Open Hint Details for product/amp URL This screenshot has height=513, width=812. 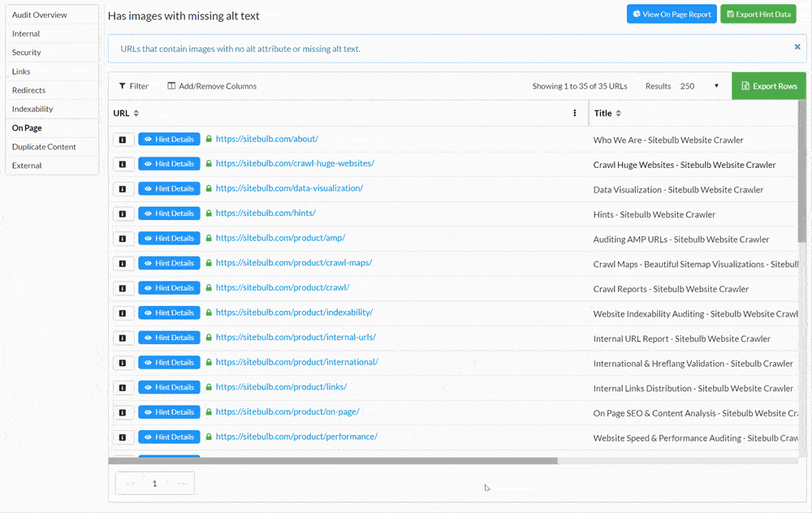coord(170,239)
